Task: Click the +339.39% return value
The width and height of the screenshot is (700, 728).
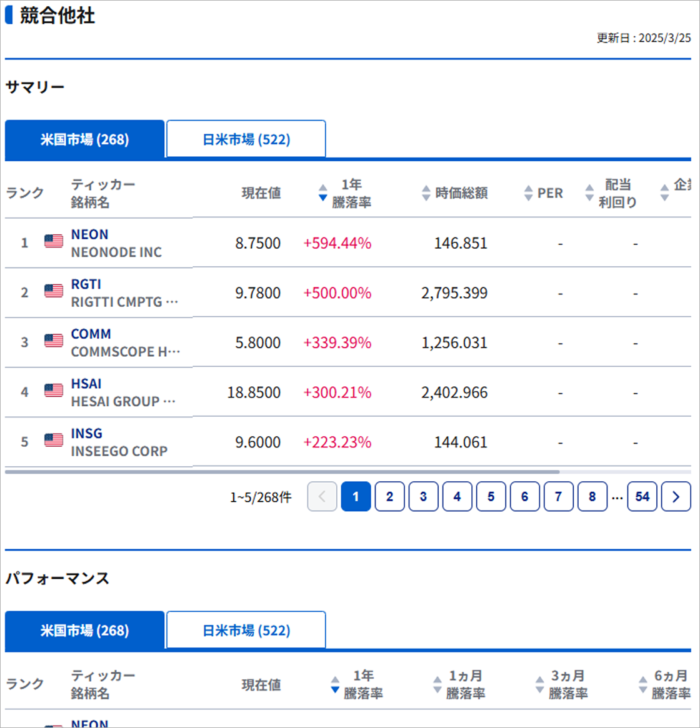Action: pos(337,342)
